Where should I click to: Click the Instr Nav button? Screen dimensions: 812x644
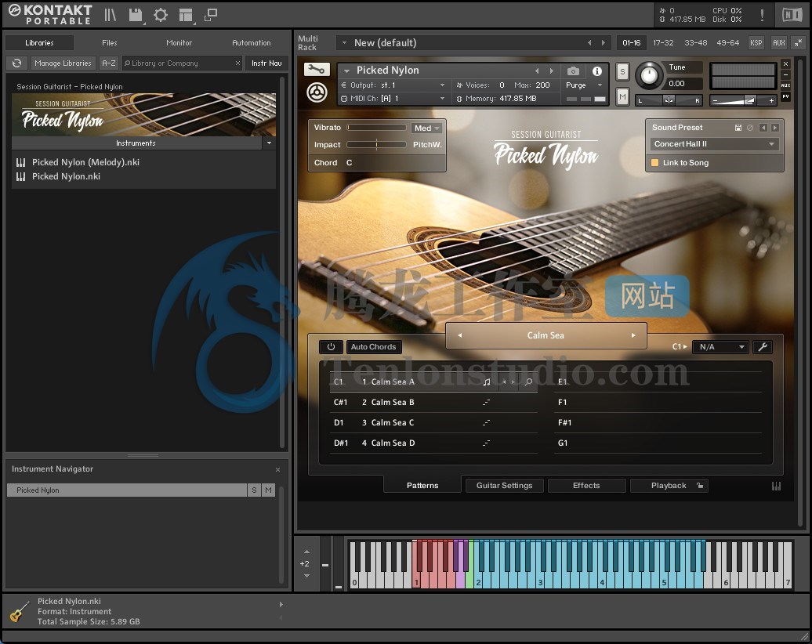click(x=266, y=63)
